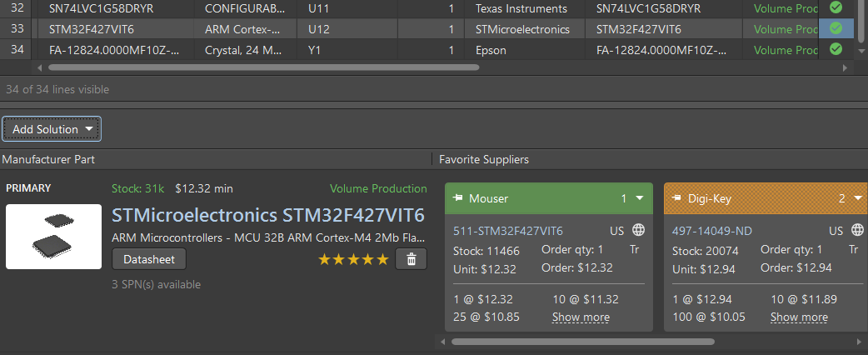The image size is (868, 355).
Task: Click green check status icon for row 34
Action: (x=836, y=49)
